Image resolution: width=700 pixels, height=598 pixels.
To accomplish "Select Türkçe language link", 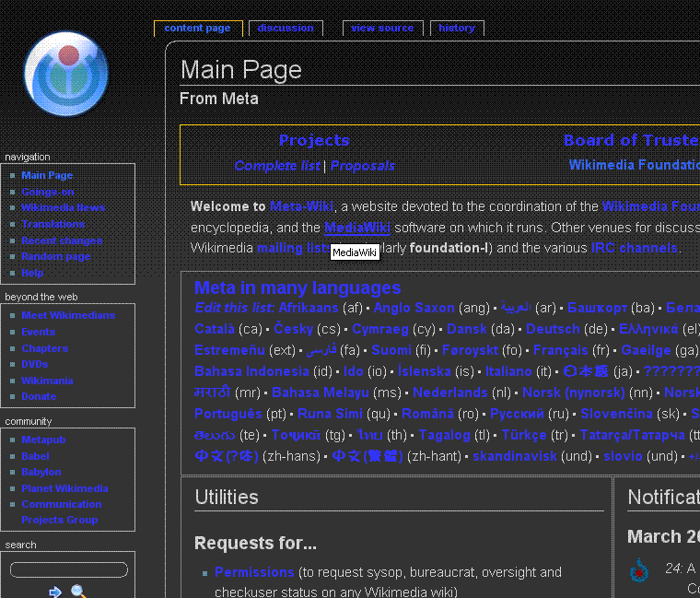I will tap(524, 435).
